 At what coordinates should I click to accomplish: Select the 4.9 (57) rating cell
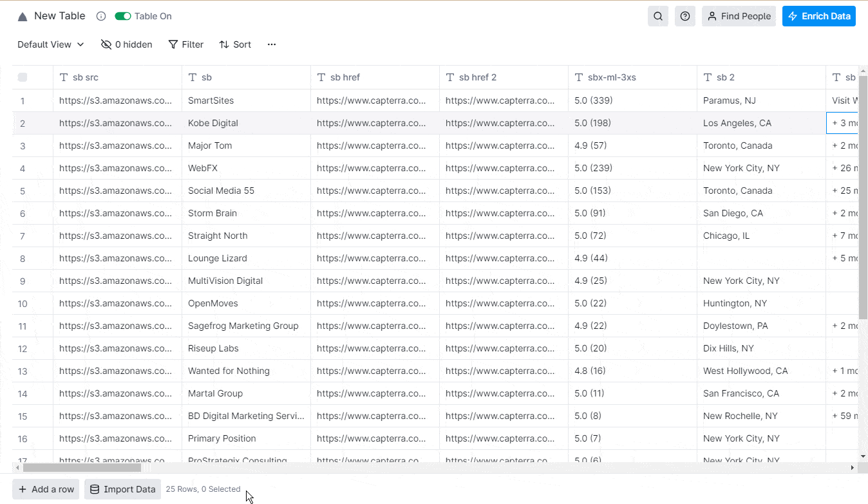click(x=632, y=145)
